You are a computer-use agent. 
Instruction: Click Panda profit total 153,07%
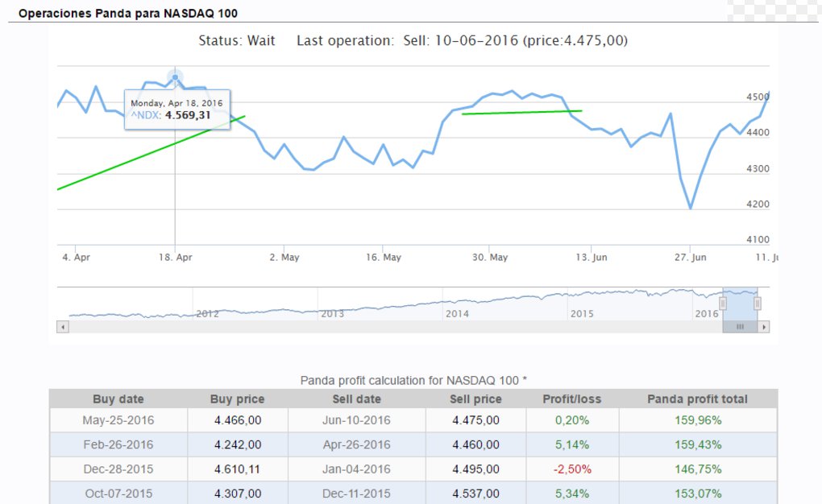698,494
